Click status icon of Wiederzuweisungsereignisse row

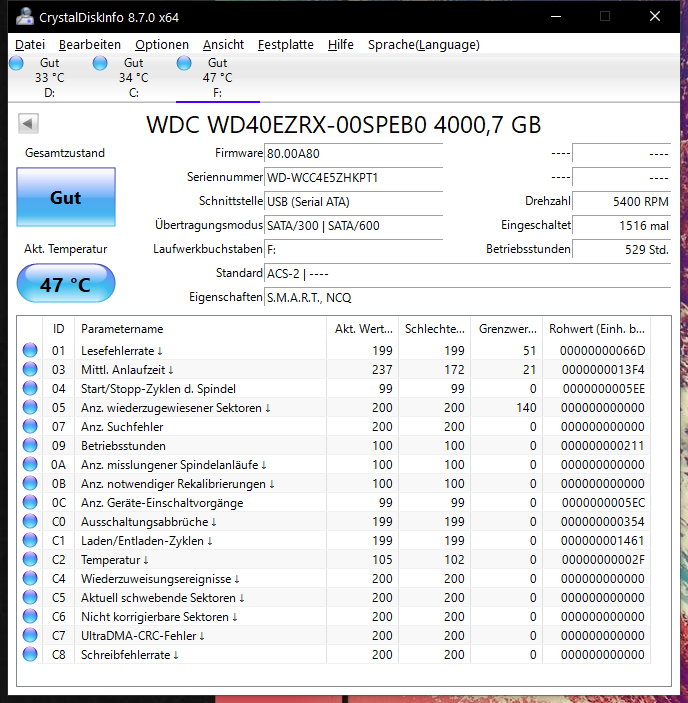pyautogui.click(x=30, y=578)
